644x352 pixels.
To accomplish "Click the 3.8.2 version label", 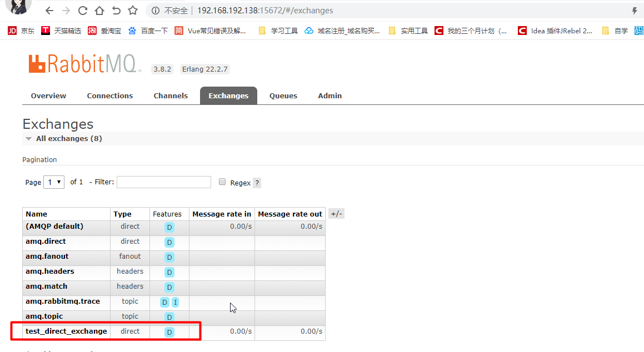I will [162, 69].
